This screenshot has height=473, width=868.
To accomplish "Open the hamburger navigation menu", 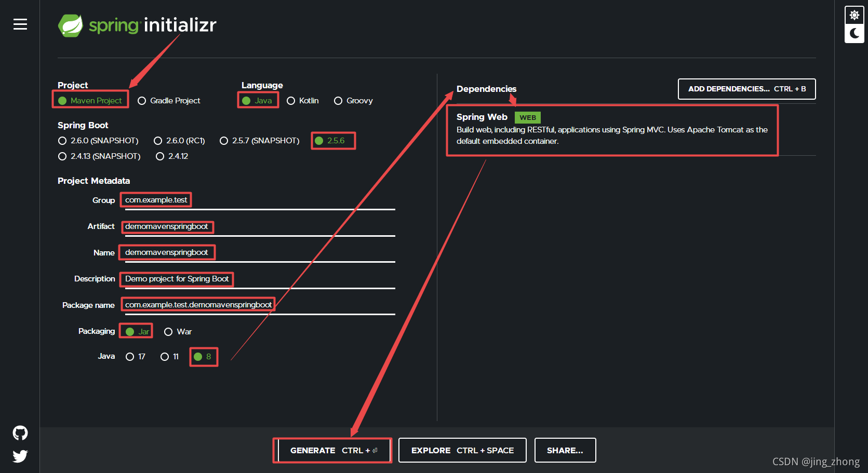I will 20,24.
